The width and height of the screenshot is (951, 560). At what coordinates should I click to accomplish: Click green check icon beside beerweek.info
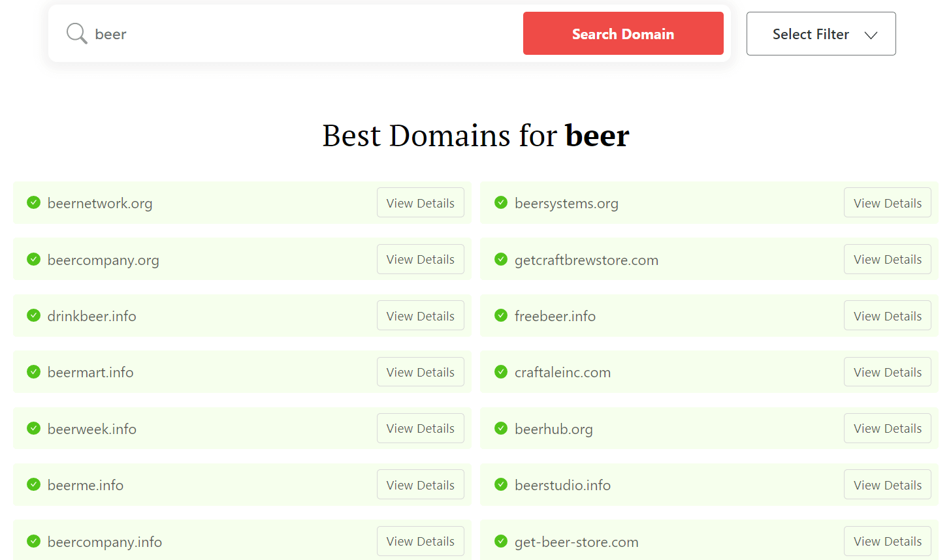pyautogui.click(x=34, y=428)
